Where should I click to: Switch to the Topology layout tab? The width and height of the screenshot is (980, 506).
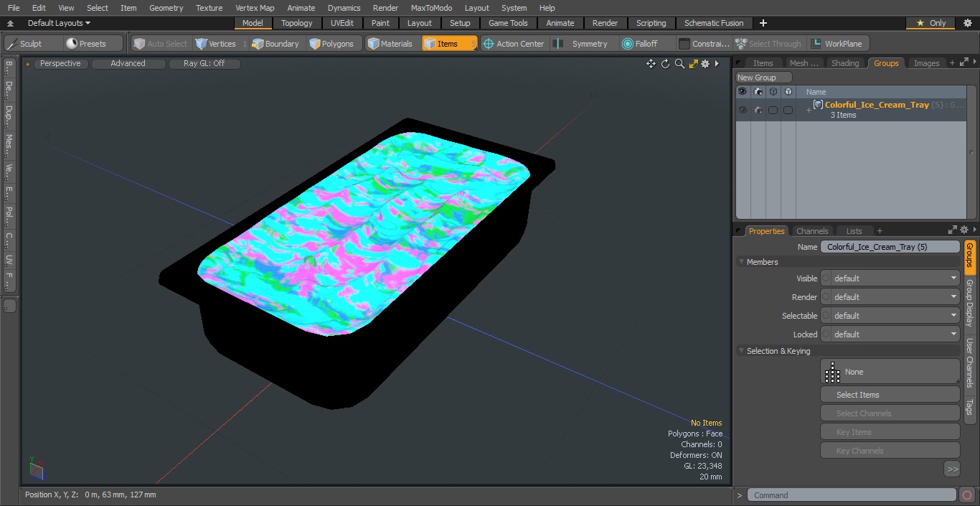point(297,23)
